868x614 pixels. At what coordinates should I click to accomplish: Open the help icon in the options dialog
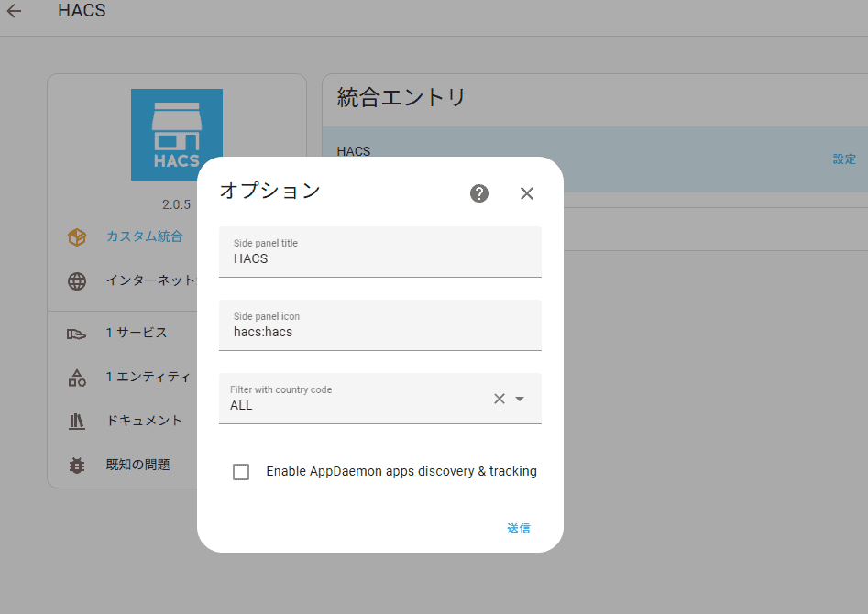(479, 193)
